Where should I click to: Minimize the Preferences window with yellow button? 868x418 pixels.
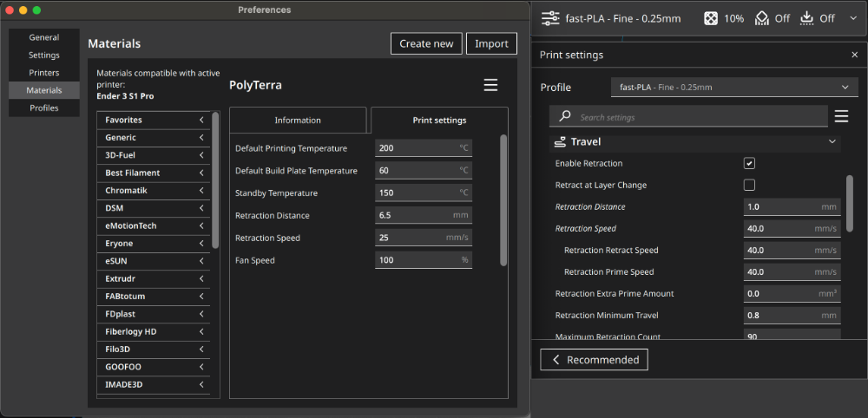click(x=23, y=10)
